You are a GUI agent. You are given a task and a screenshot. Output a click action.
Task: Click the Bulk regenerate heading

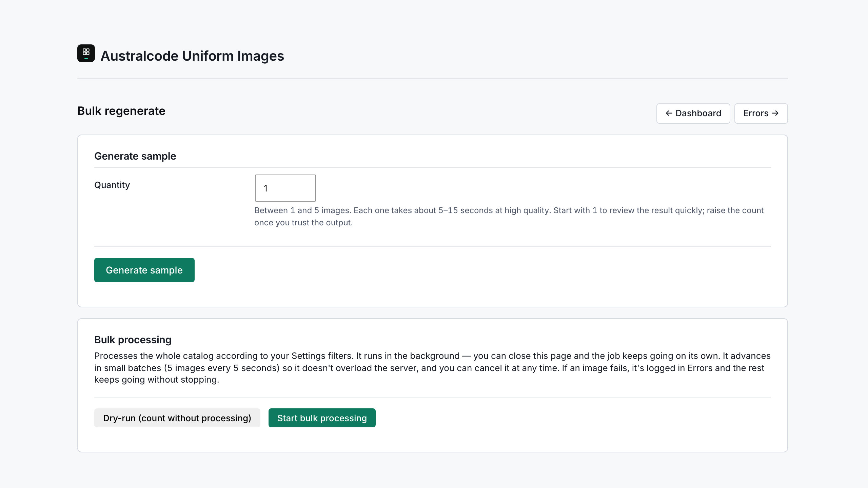tap(121, 111)
